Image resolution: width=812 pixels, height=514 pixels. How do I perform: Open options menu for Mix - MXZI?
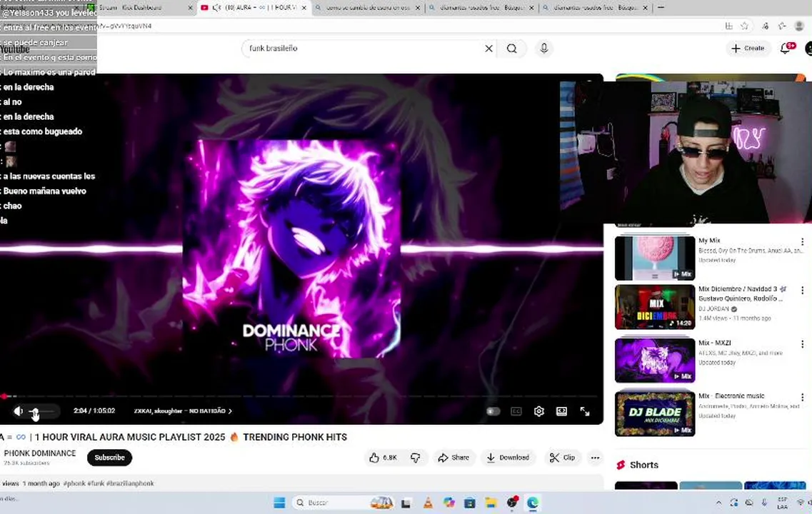click(802, 344)
